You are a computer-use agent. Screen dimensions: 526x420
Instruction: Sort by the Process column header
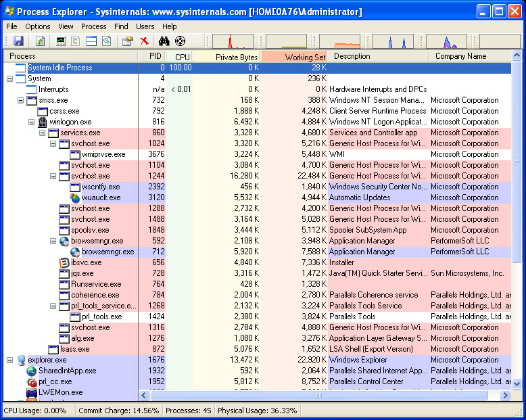(x=71, y=56)
